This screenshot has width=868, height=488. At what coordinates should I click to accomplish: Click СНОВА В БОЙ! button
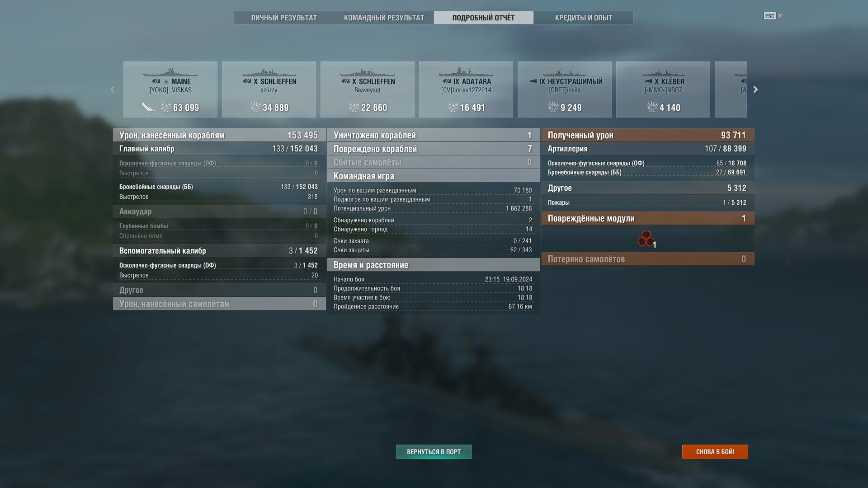pos(715,452)
